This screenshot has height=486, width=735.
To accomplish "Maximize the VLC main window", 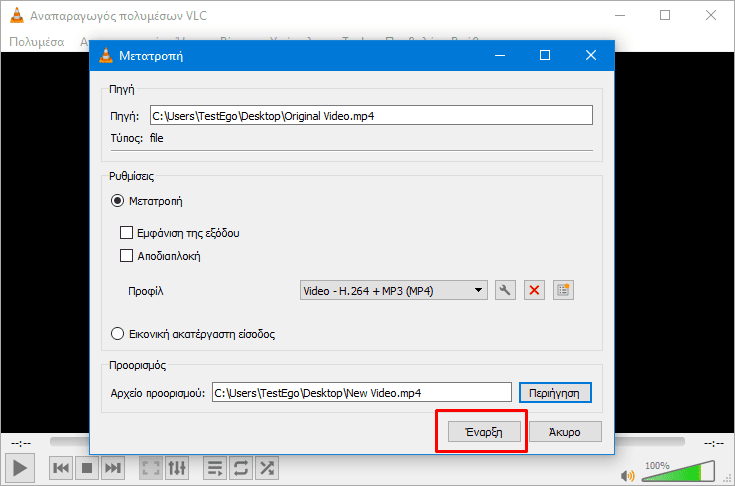I will pos(665,15).
